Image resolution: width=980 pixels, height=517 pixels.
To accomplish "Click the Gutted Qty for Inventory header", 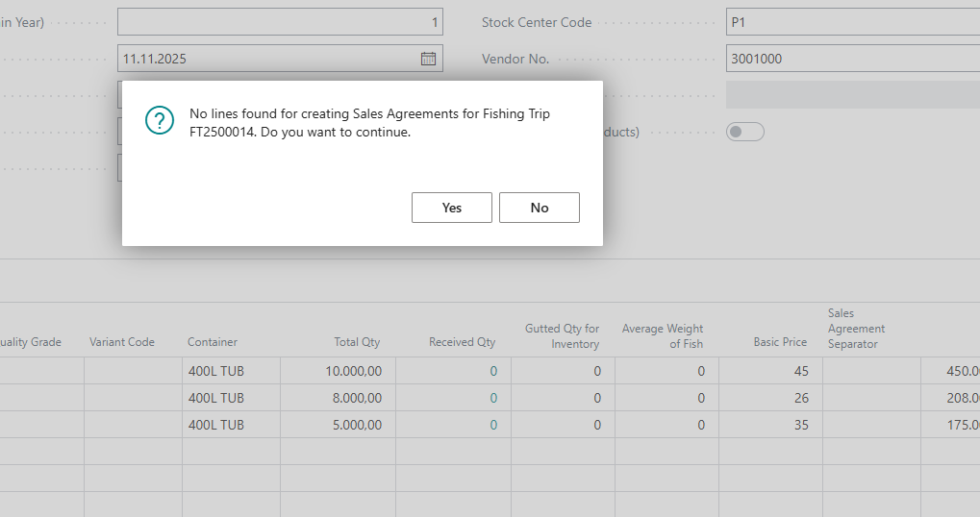I will tap(562, 336).
